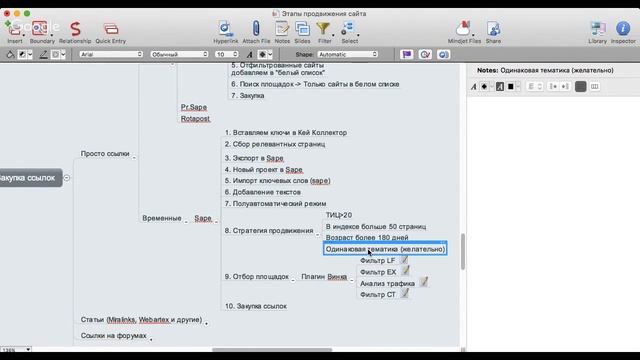The width and height of the screenshot is (640, 360).
Task: Click the Insert topic icon
Action: [15, 29]
